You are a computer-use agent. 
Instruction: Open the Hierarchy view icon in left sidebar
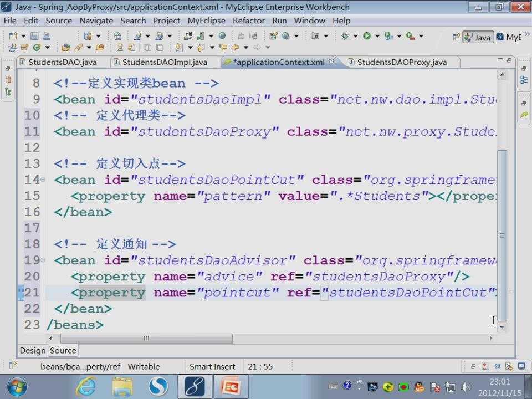tap(8, 92)
